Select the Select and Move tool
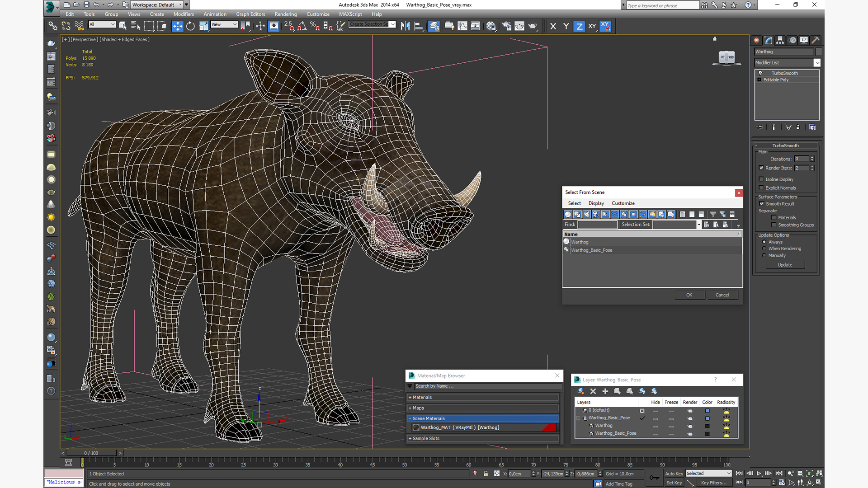This screenshot has height=488, width=868. click(178, 26)
